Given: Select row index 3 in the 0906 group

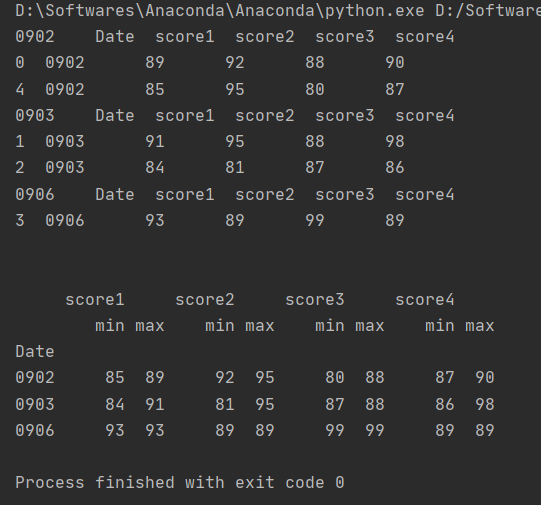Looking at the screenshot, I should pos(20,221).
